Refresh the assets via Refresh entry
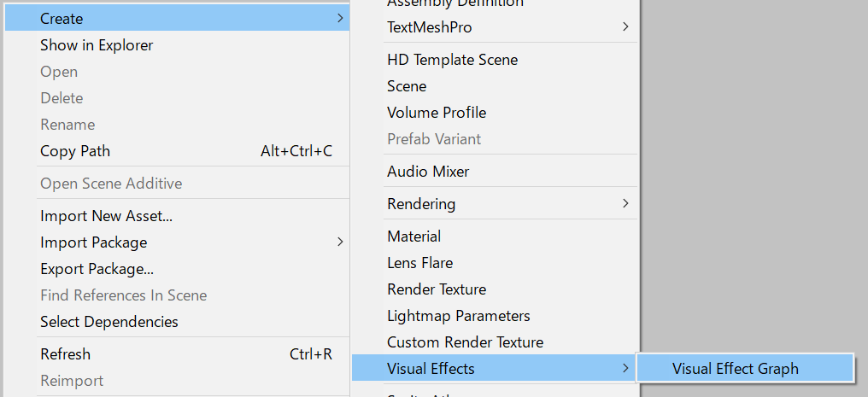 pyautogui.click(x=66, y=354)
